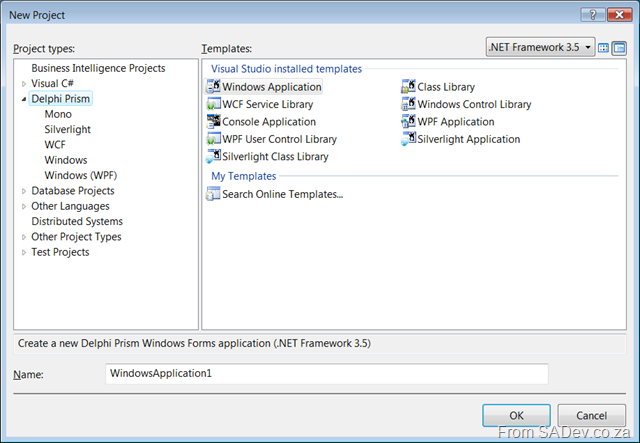Click the Windows Control Library label
This screenshot has width=640, height=443.
coord(474,104)
